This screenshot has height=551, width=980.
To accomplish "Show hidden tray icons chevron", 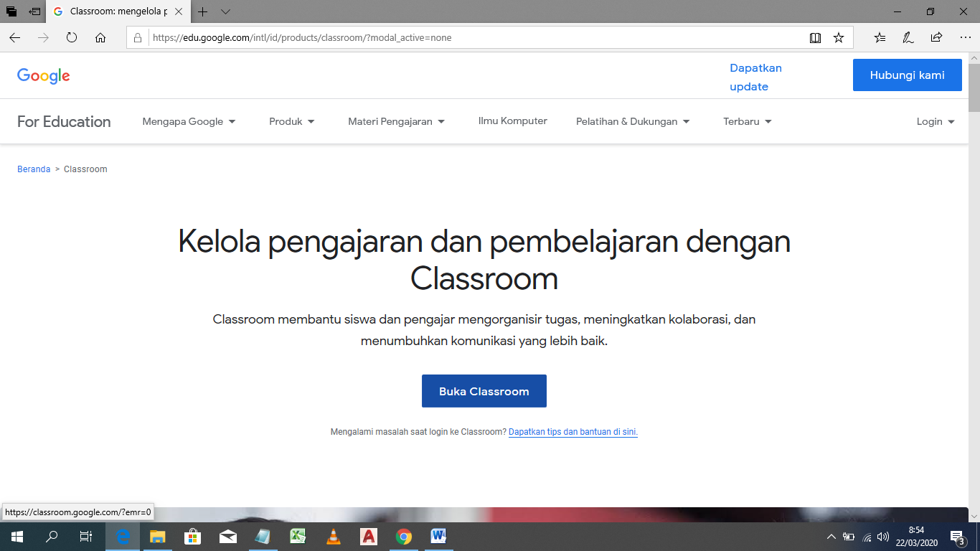I will pyautogui.click(x=831, y=537).
